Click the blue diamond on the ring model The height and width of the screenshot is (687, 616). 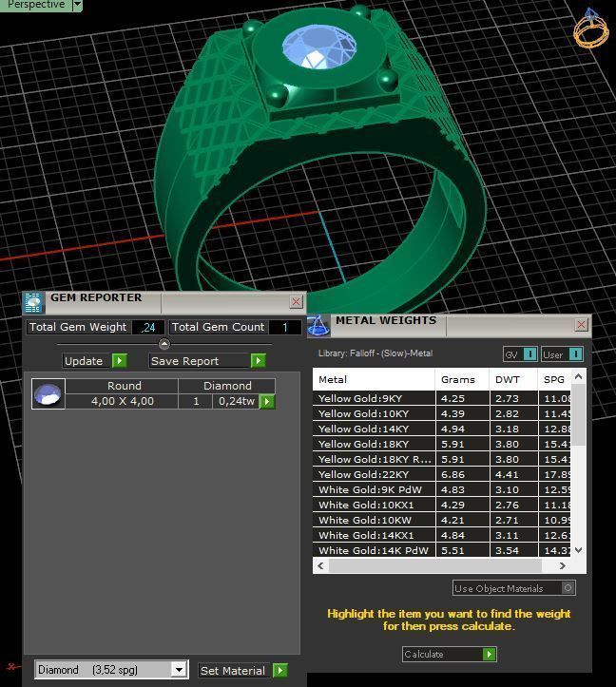tap(318, 47)
